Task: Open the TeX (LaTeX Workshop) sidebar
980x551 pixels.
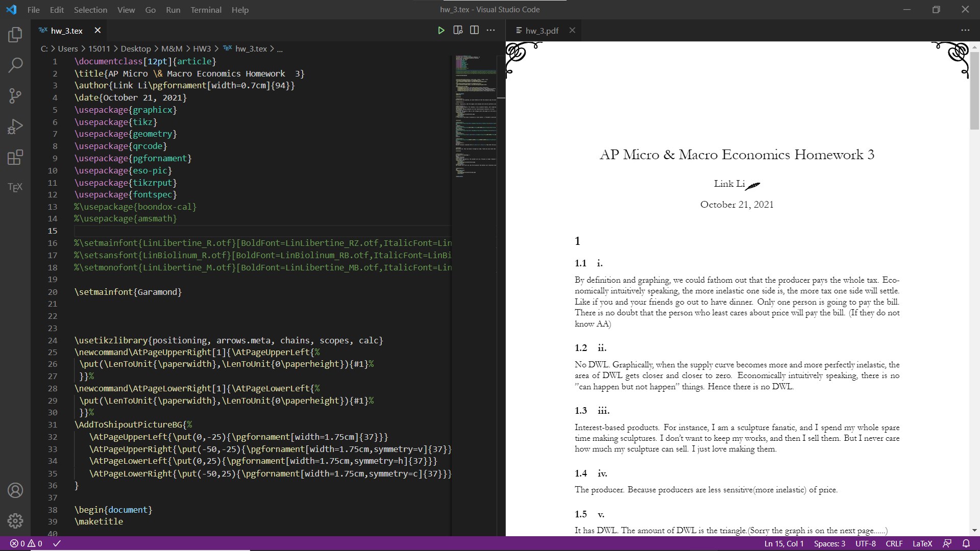Action: click(15, 187)
